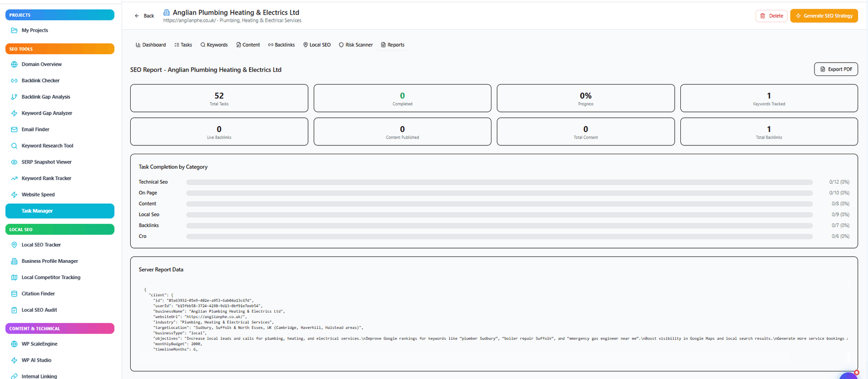Click the sparkle icon in Generate SEO Strategy
The image size is (868, 379).
(x=798, y=16)
